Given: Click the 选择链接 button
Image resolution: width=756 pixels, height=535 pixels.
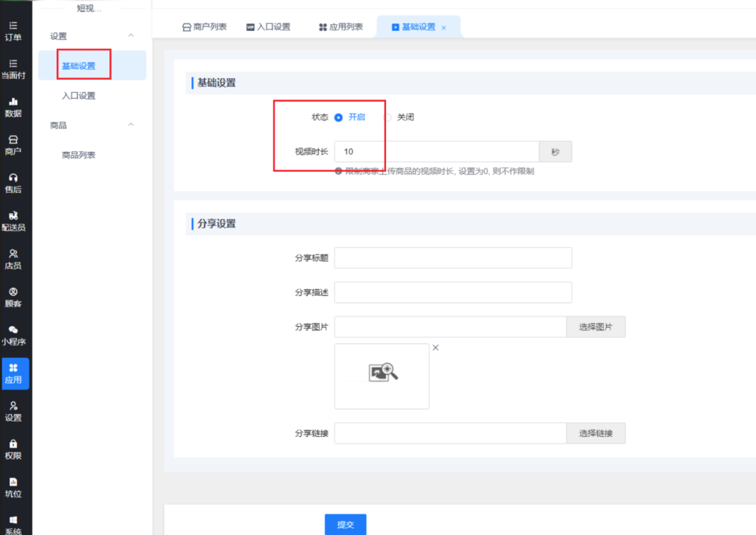Looking at the screenshot, I should (x=596, y=433).
